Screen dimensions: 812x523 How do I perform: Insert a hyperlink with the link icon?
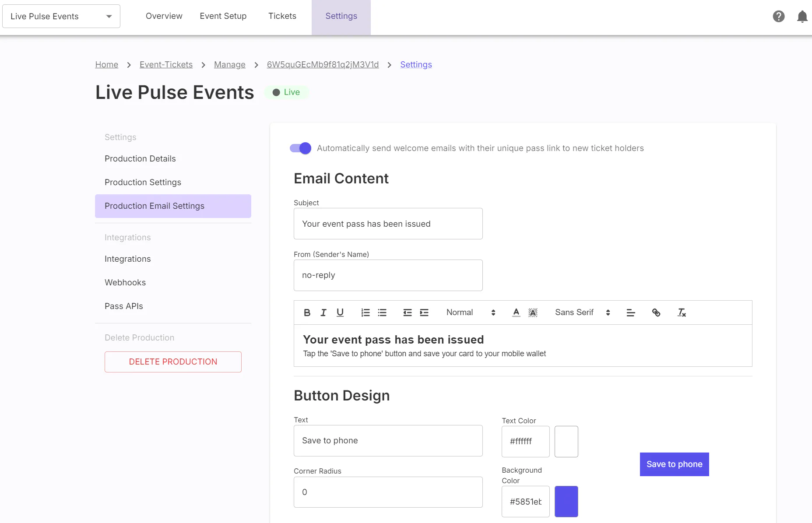click(x=656, y=312)
